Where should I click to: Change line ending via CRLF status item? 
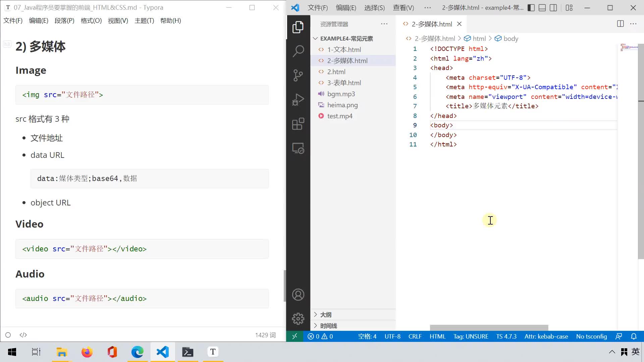tap(415, 336)
